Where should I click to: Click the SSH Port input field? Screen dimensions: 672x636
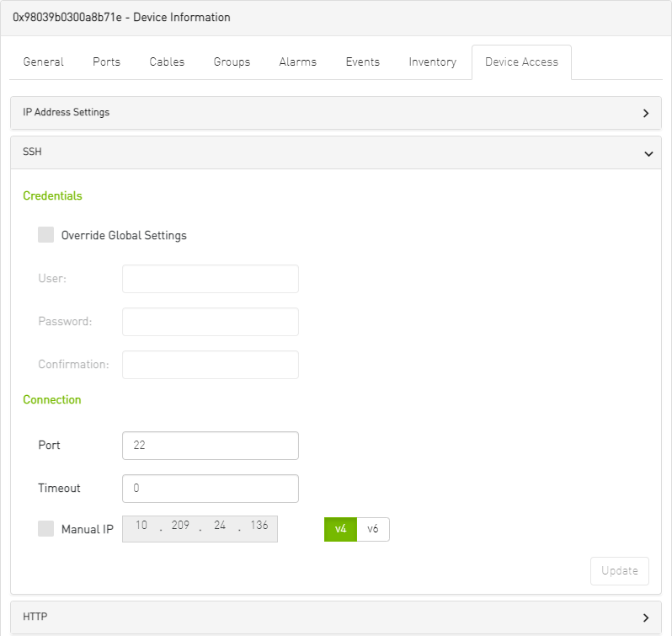[210, 446]
